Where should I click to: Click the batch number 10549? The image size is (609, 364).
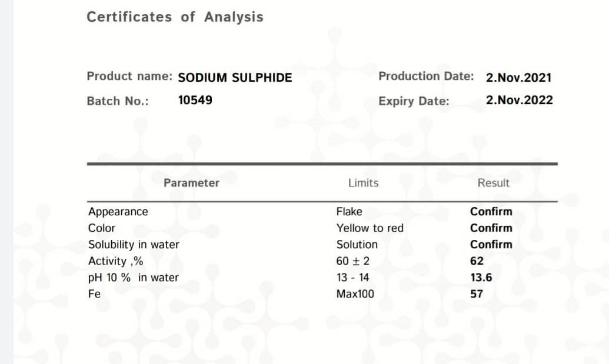pyautogui.click(x=195, y=101)
